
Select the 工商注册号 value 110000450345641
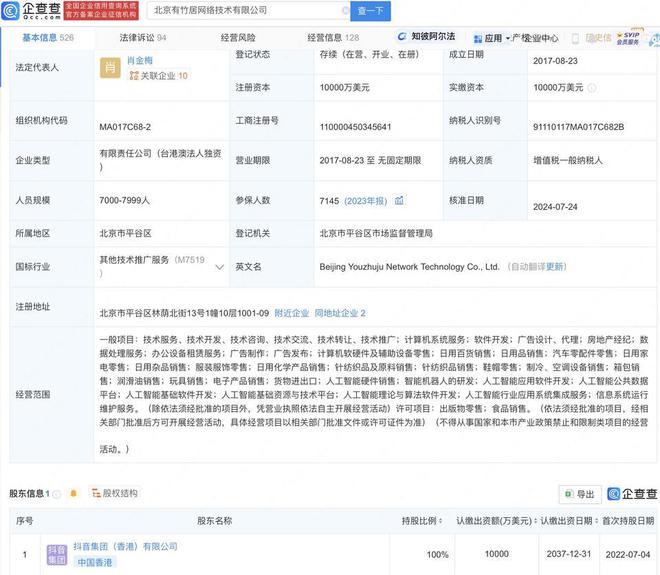point(355,127)
